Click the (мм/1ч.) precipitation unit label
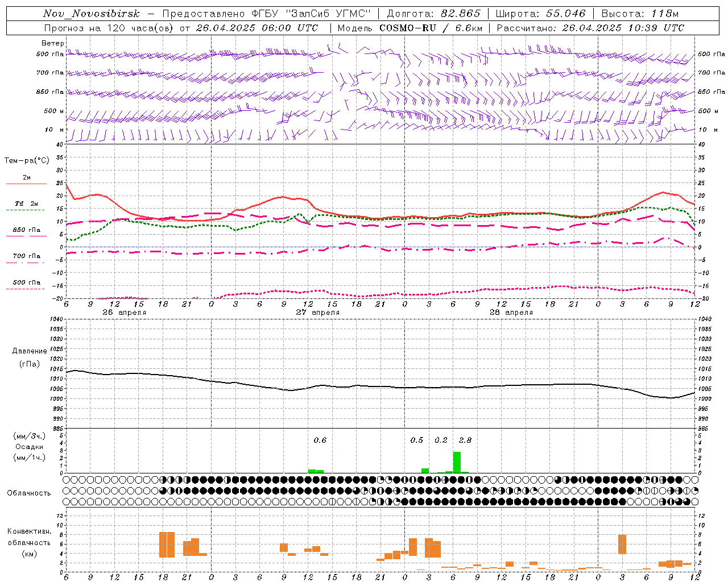This screenshot has height=582, width=728. pyautogui.click(x=30, y=458)
